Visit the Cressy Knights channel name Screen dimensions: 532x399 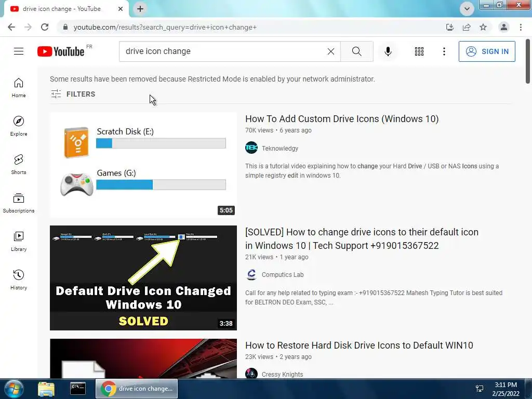282,374
